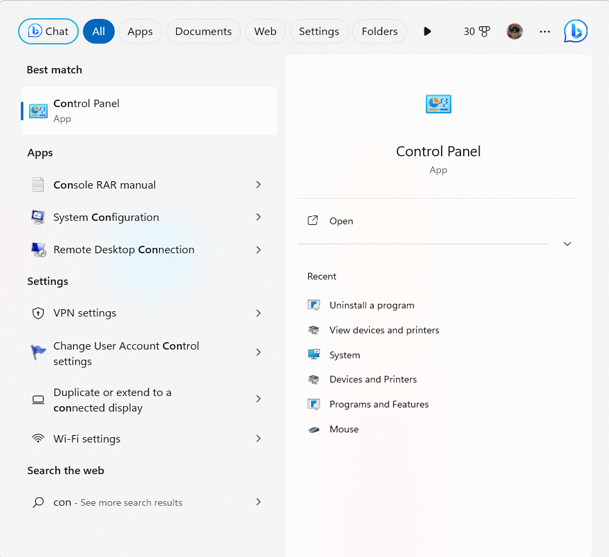Screen dimensions: 609x557
Task: Open recent Programs and Features
Action: point(379,404)
